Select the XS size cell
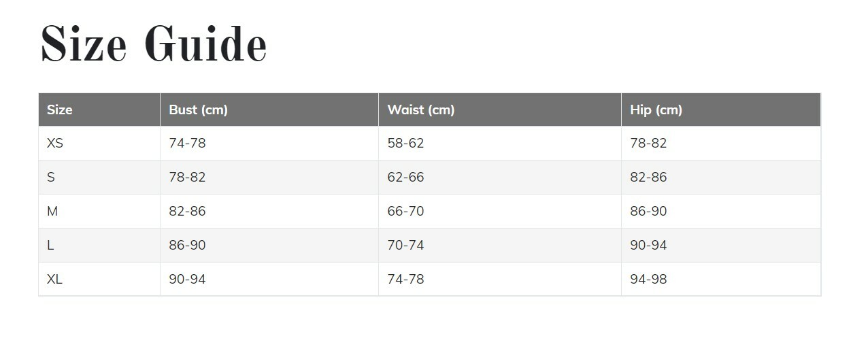This screenshot has height=351, width=868. (55, 144)
